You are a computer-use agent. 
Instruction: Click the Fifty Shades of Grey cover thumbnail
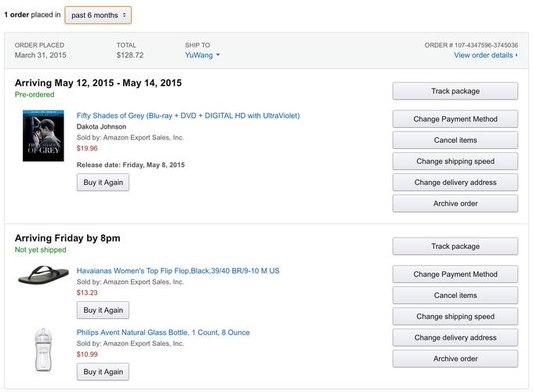point(43,136)
